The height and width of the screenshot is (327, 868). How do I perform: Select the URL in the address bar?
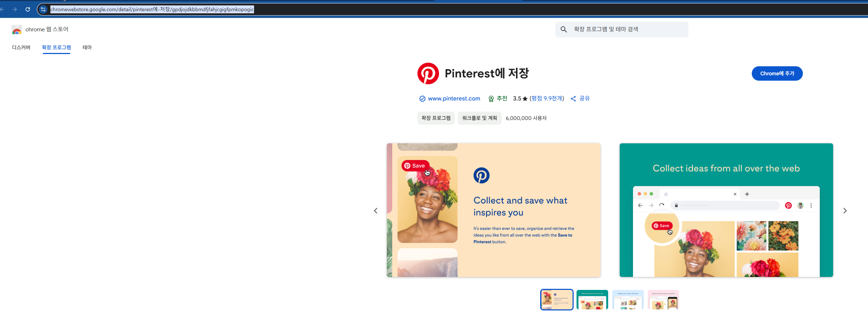click(x=152, y=9)
